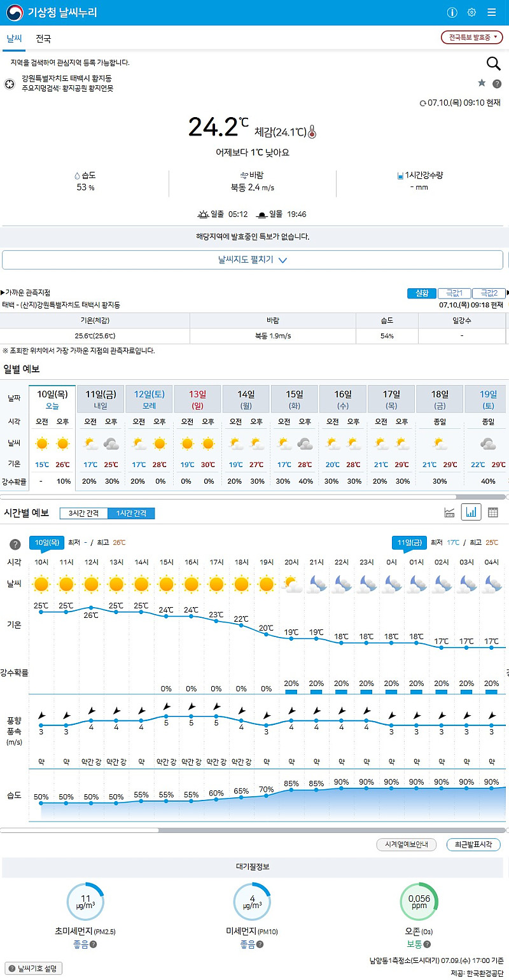
Task: Select the 13일(일) forecast date tab
Action: tap(197, 398)
